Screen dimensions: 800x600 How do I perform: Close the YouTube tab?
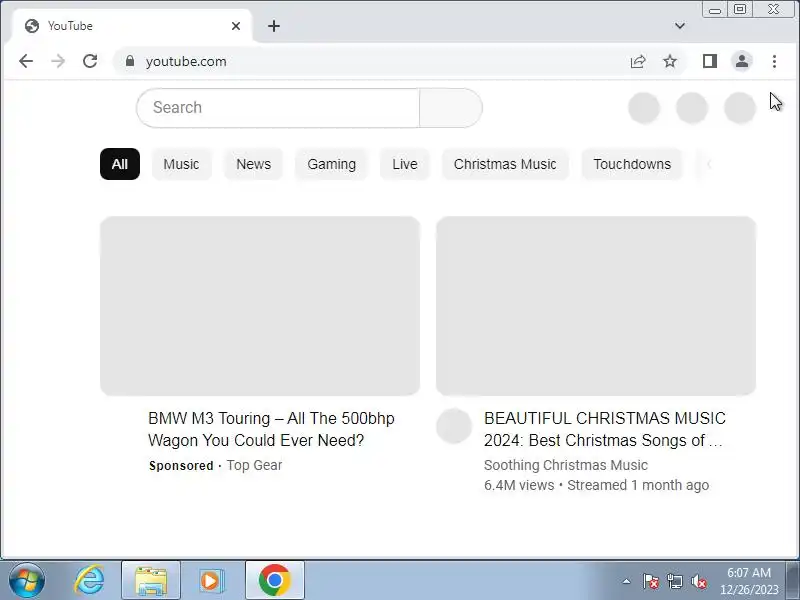[236, 26]
